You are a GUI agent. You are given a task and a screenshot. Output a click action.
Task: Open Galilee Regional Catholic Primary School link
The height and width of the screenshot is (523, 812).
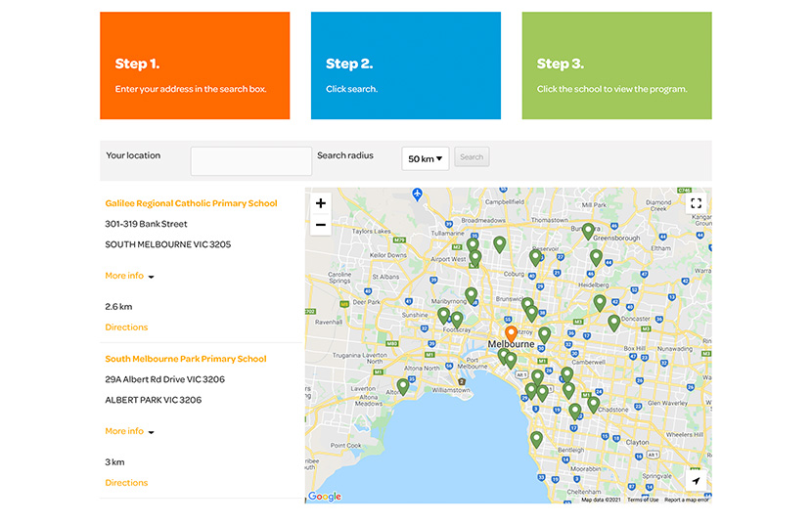coord(191,203)
